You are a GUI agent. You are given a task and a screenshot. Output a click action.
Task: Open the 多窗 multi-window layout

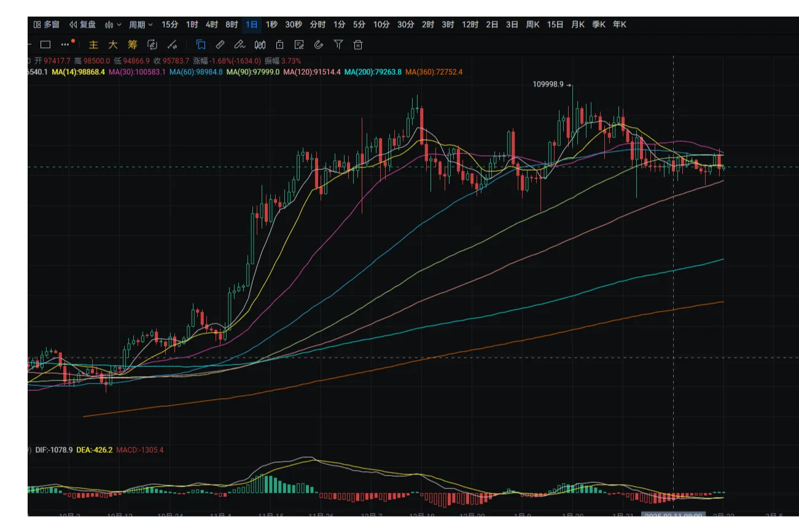coord(46,25)
